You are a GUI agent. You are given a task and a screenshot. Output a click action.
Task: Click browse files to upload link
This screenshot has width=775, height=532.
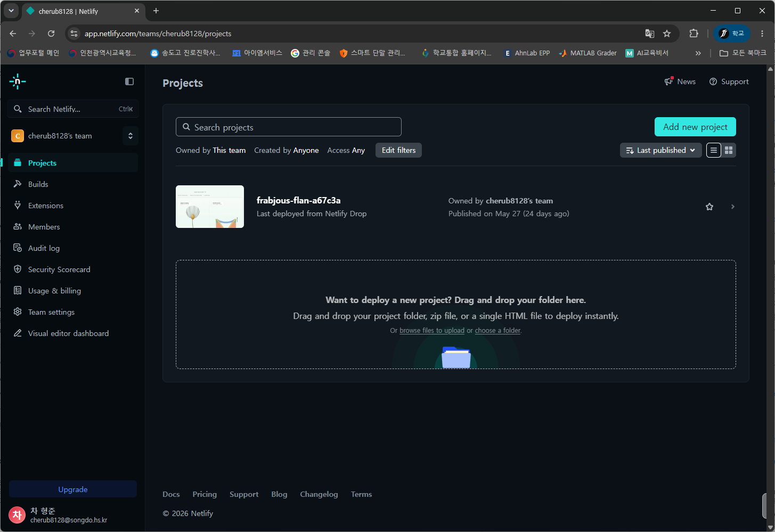click(432, 331)
